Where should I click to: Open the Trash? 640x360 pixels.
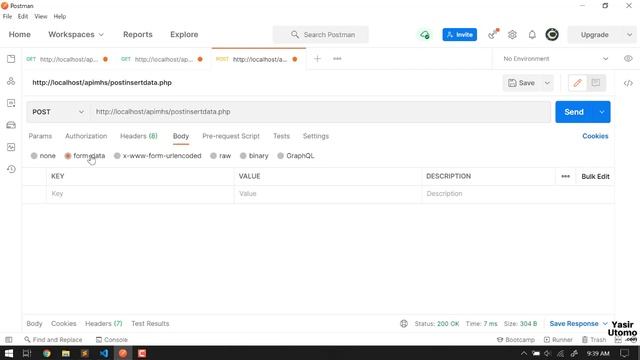pos(594,340)
